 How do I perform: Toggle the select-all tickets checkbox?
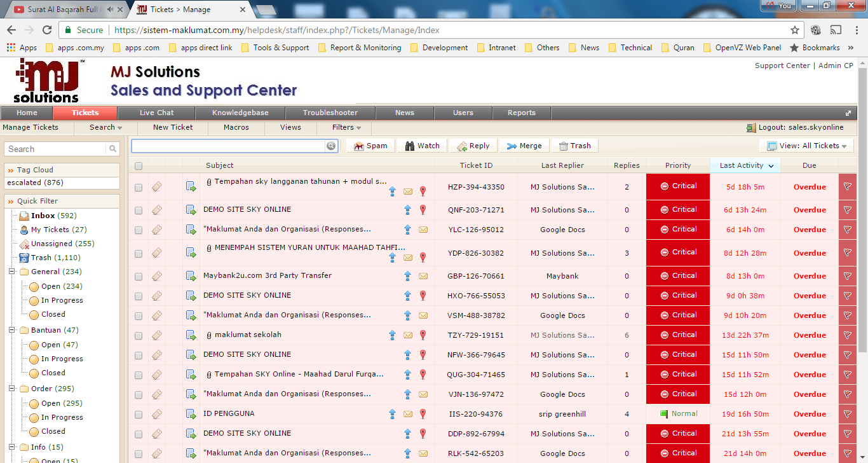pyautogui.click(x=139, y=166)
